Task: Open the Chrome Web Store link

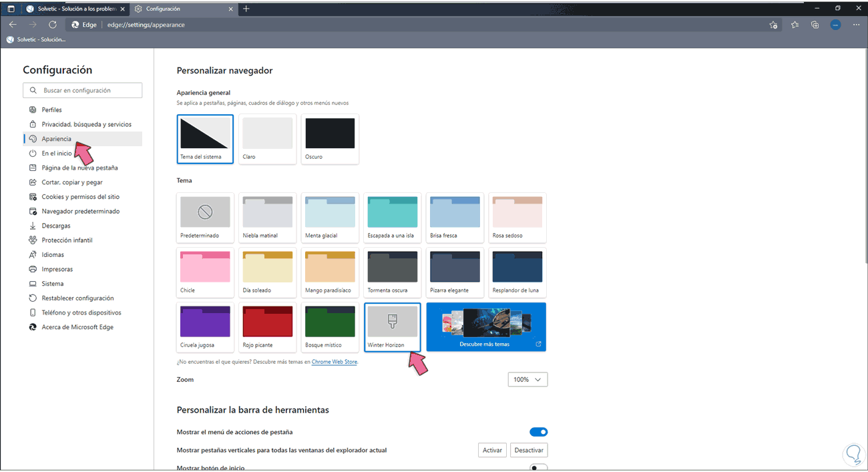Action: click(x=334, y=362)
